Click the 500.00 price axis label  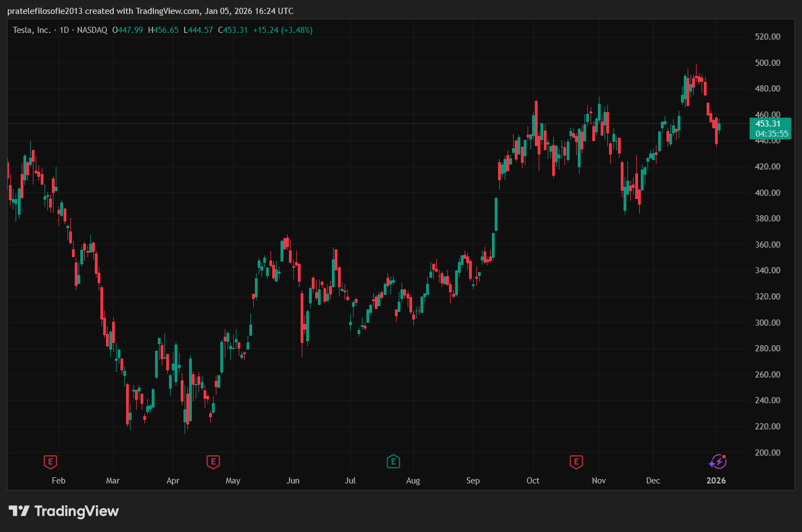point(767,63)
